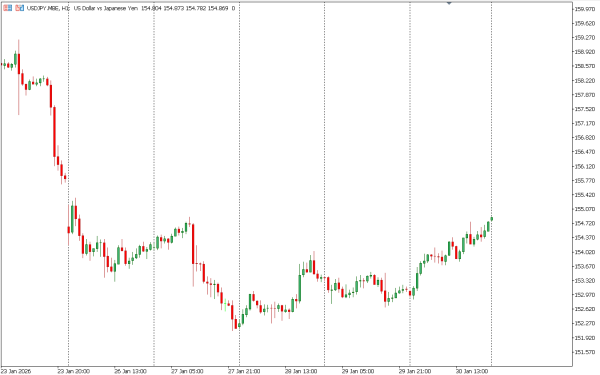Image resolution: width=600 pixels, height=375 pixels.
Task: Click the 154.720 price level
Action: click(585, 223)
